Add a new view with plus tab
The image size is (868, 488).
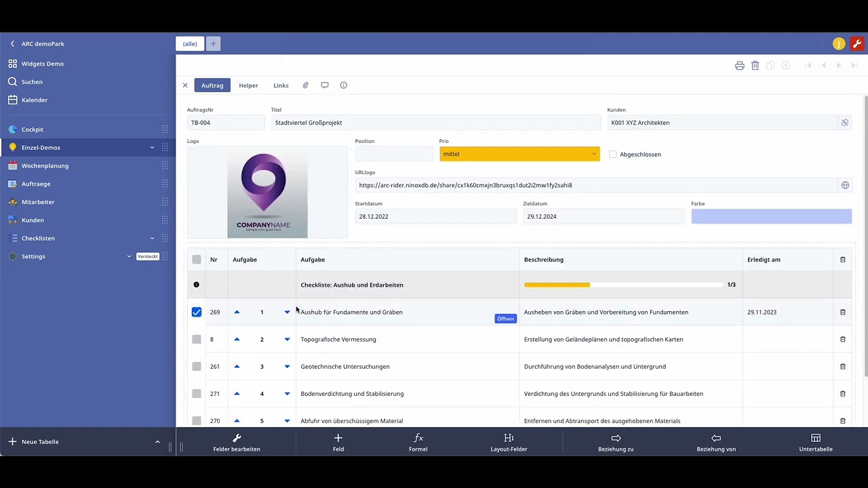[x=213, y=44]
